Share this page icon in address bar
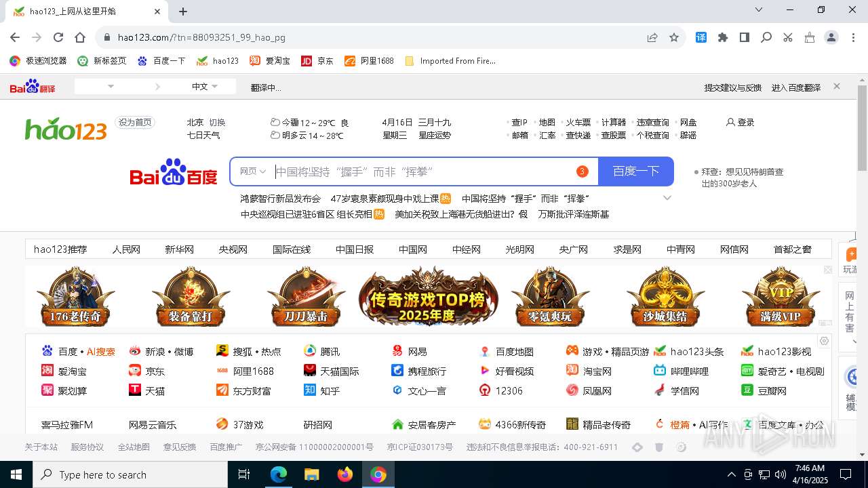Screen dimensions: 868x488 pos(652,37)
